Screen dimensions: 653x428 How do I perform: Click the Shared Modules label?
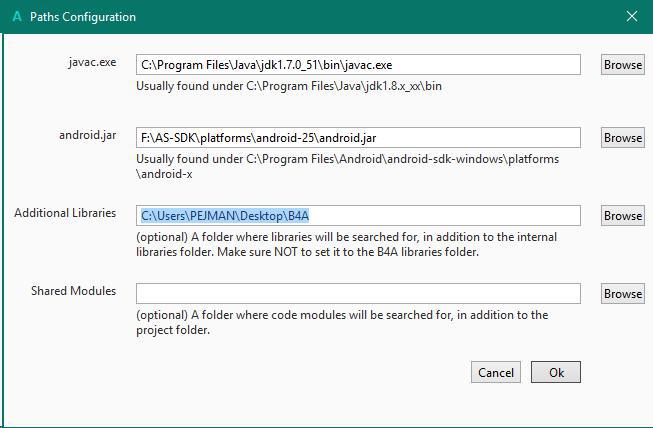pyautogui.click(x=73, y=291)
